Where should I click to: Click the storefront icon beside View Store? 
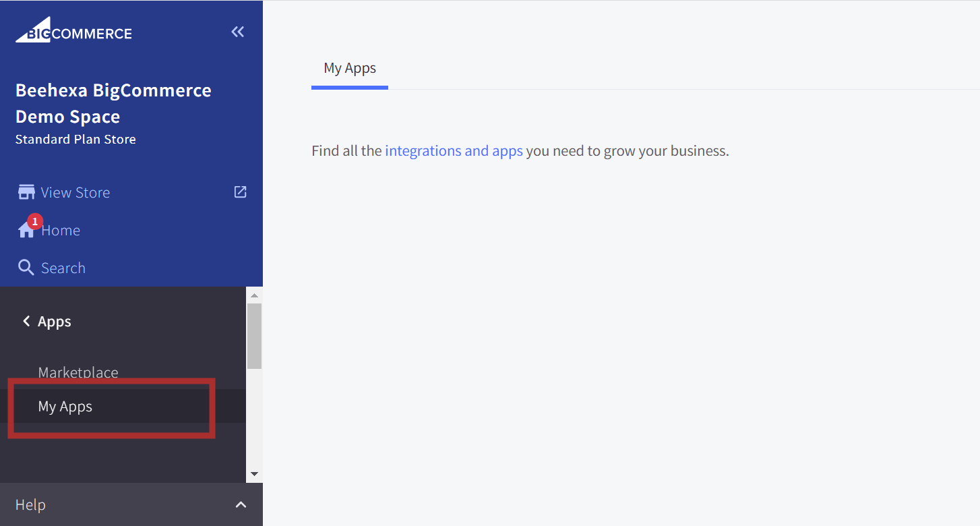(26, 193)
